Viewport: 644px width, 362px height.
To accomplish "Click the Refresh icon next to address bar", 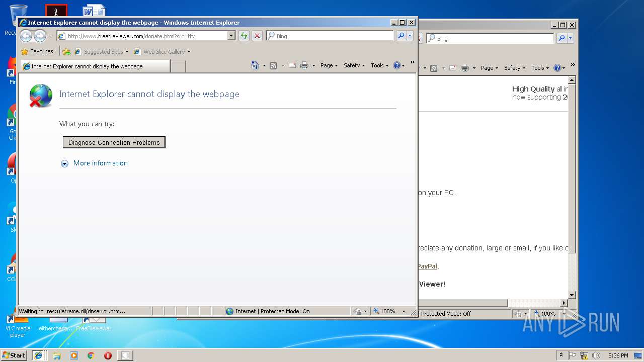I will pyautogui.click(x=244, y=36).
